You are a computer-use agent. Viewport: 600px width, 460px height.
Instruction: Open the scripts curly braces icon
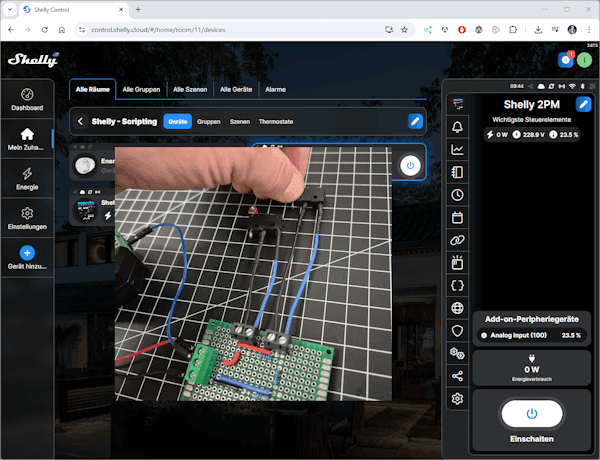pyautogui.click(x=458, y=285)
